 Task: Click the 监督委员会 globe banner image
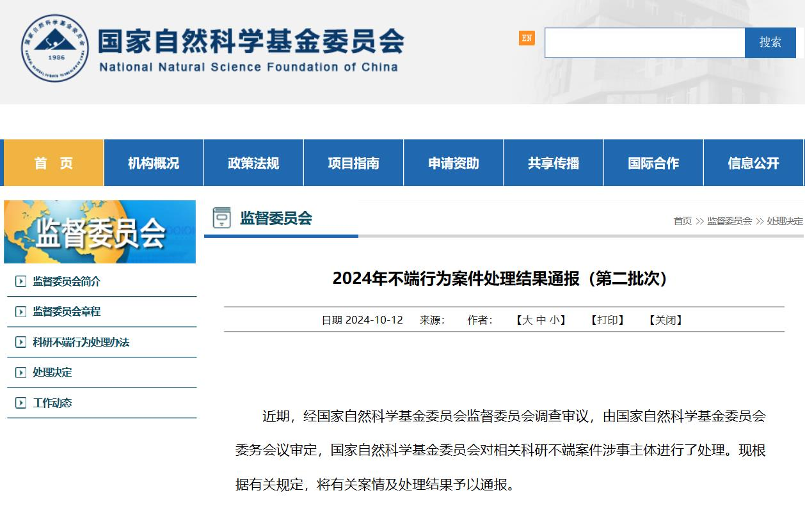(x=100, y=231)
